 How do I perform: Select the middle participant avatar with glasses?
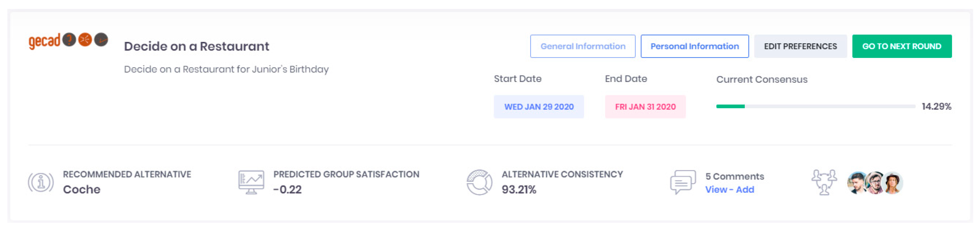coord(875,183)
